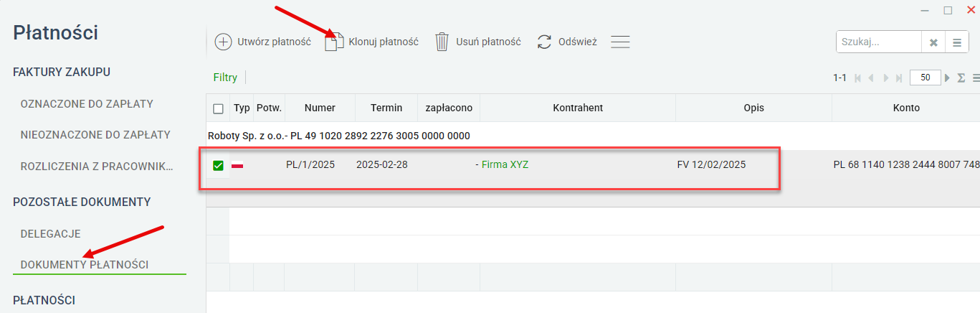Go to the next page arrow

click(948, 78)
